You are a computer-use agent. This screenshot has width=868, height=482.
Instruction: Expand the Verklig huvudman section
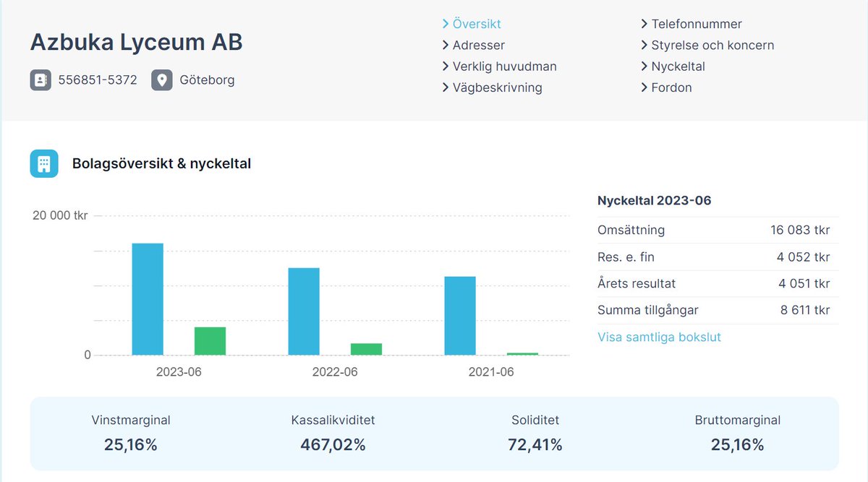[504, 66]
